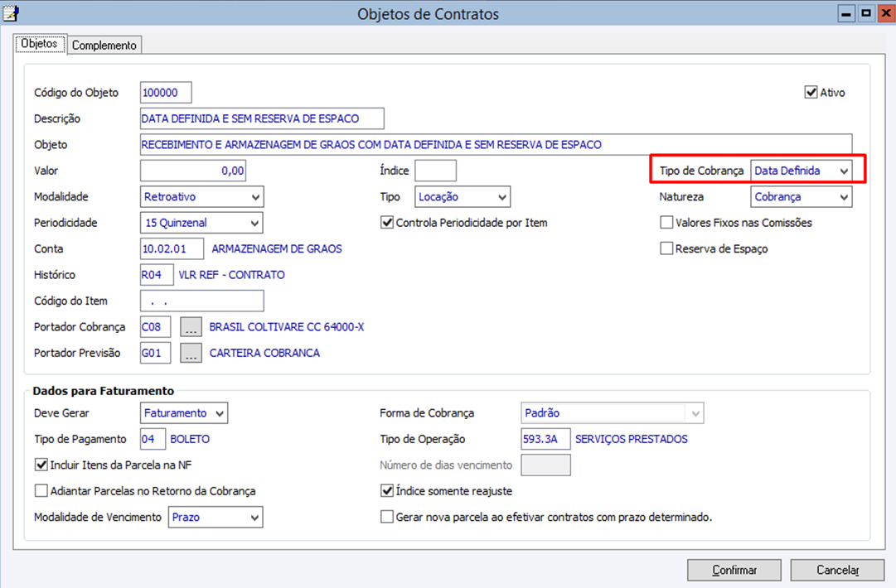This screenshot has height=588, width=896.
Task: Check Gerar nova parcela ao efetivar contratos
Action: click(x=387, y=518)
